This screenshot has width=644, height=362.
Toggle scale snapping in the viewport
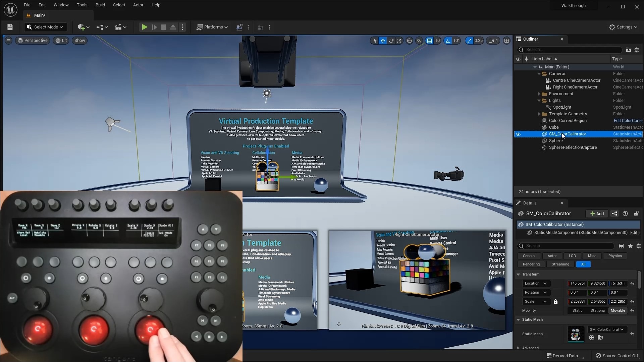pyautogui.click(x=469, y=41)
